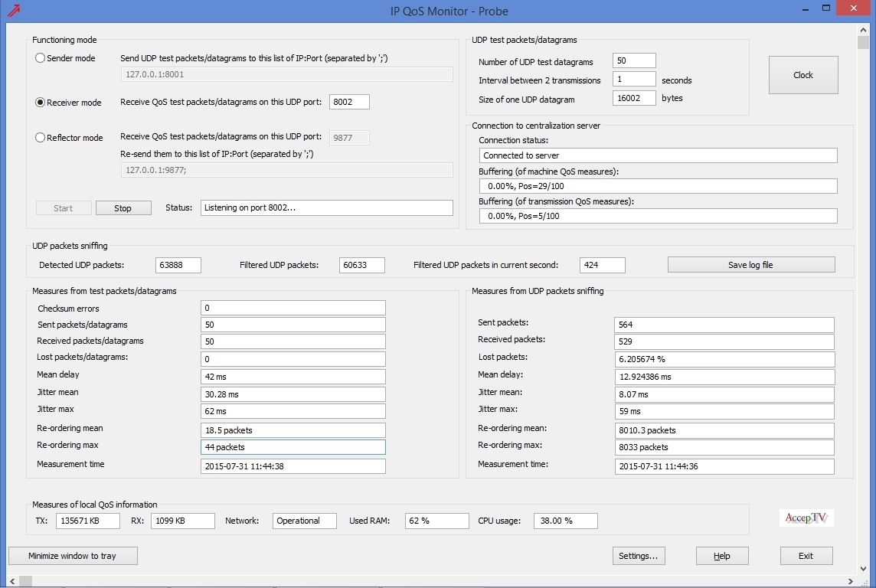Open the Settings dialog
876x588 pixels.
coord(639,556)
